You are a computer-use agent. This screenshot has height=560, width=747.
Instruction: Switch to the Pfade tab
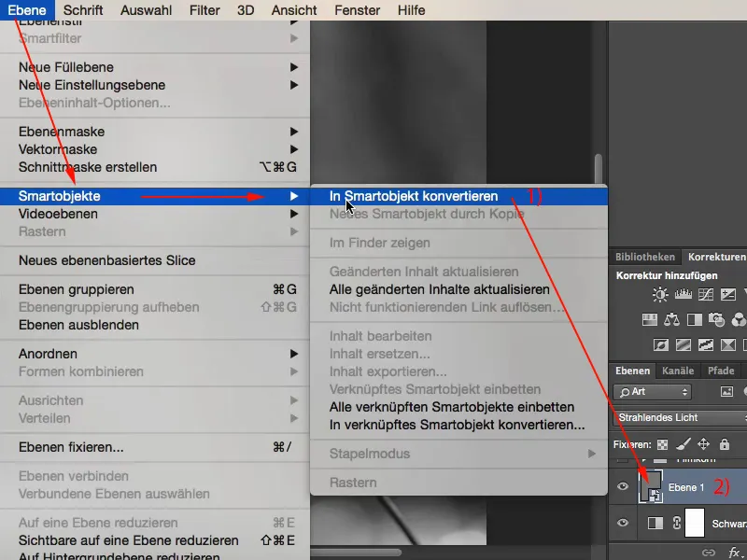tap(721, 371)
